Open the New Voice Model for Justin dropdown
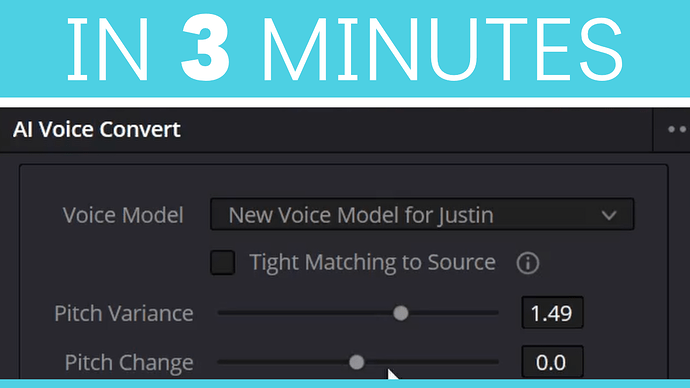Viewport: 690px width, 388px height. tap(422, 215)
